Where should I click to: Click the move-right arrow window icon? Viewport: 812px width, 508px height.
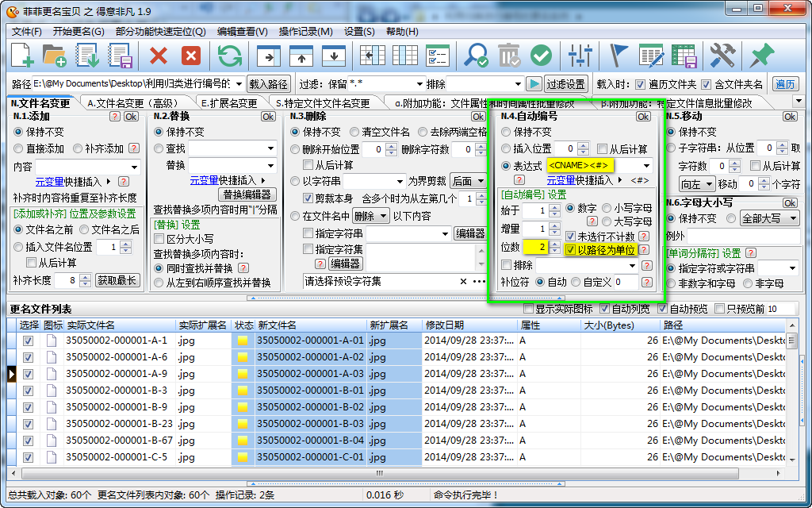[x=270, y=56]
